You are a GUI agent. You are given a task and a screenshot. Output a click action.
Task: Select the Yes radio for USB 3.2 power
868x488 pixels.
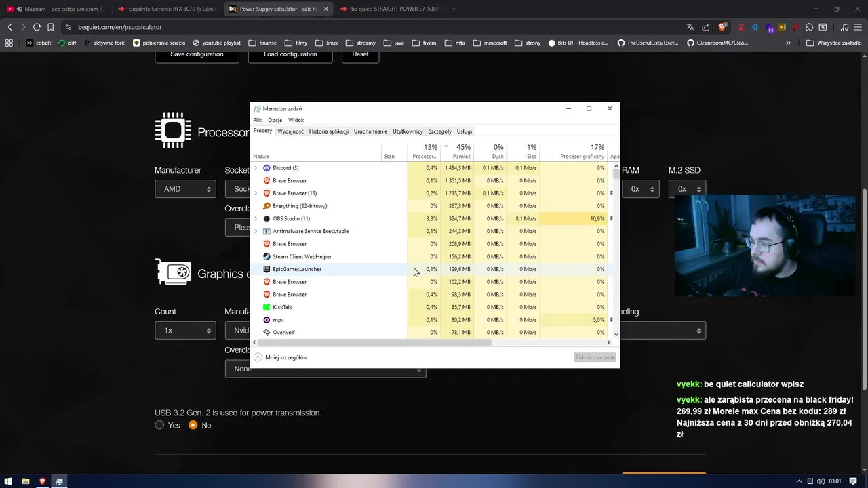(x=159, y=425)
